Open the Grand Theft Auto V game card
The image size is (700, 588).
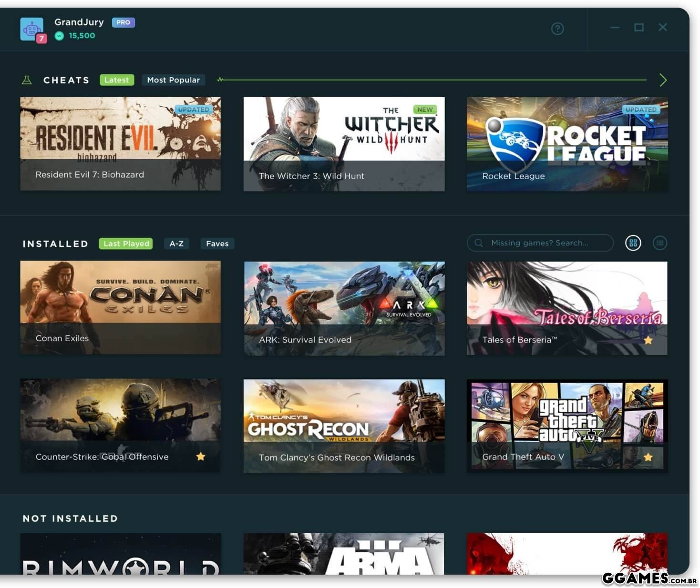567,426
